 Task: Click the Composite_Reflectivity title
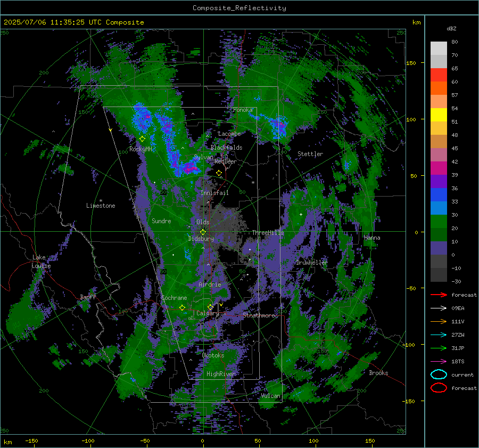[x=240, y=8]
